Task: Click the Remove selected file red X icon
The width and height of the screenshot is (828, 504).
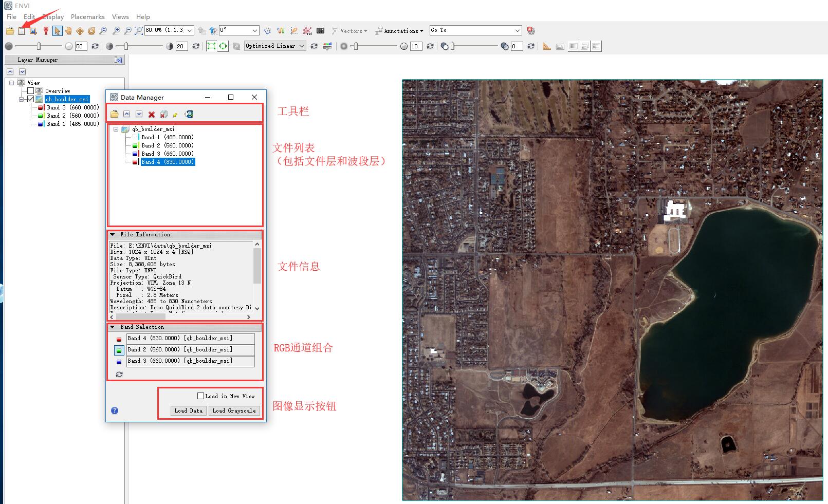Action: coord(152,114)
